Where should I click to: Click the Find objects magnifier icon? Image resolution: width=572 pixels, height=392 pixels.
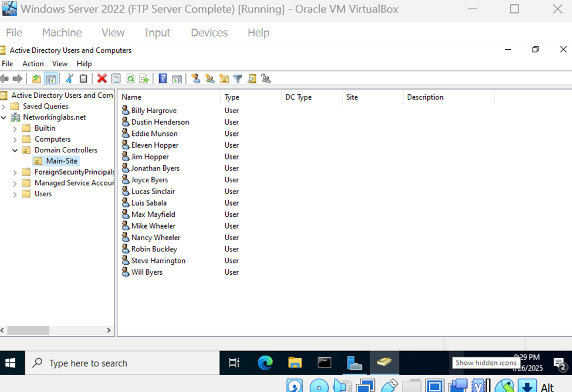point(252,79)
